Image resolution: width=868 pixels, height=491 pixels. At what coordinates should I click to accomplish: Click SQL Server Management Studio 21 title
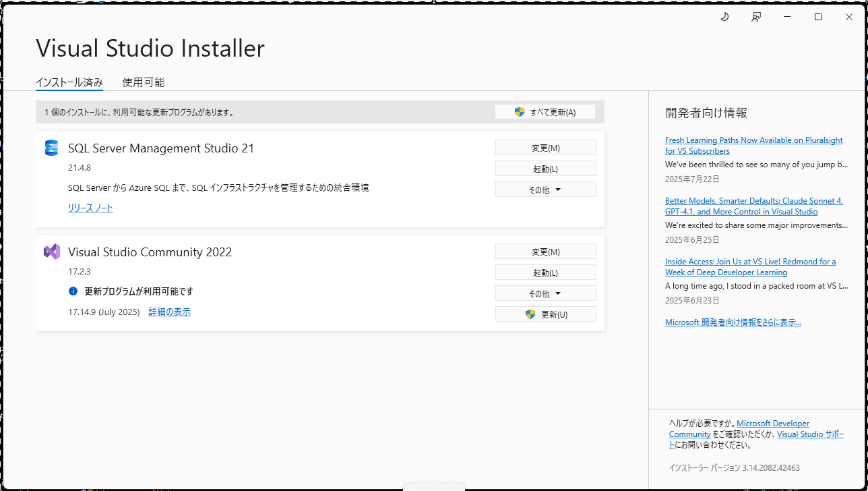click(161, 148)
